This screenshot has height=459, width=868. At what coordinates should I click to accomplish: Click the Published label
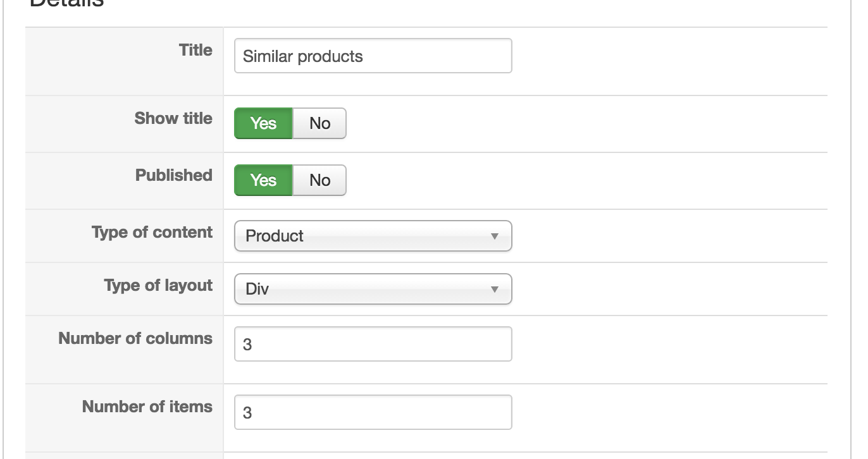tap(174, 175)
